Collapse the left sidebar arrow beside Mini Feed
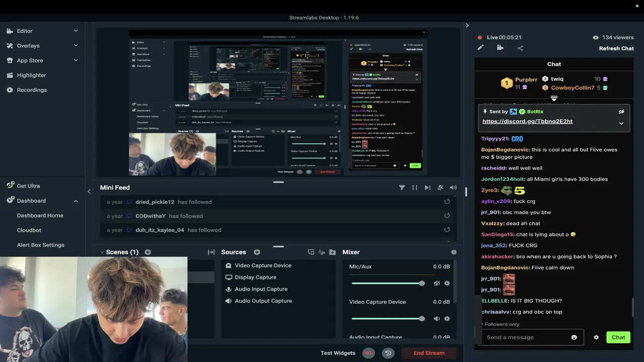 point(89,191)
